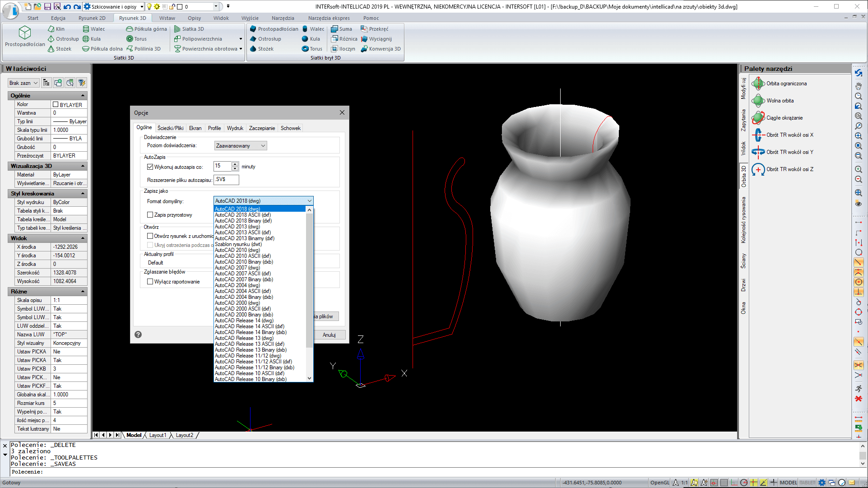
Task: Open the Brak zazn selection dropdown
Action: tap(23, 83)
